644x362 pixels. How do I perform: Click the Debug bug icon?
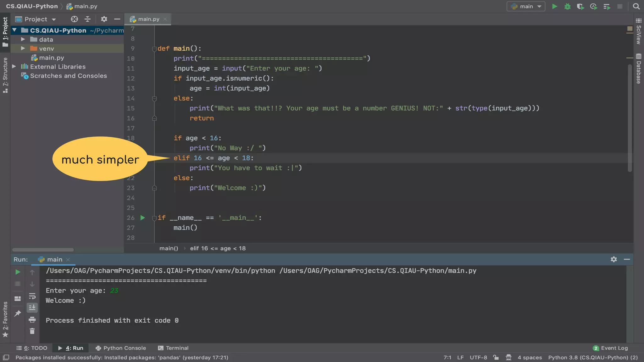[x=567, y=6]
